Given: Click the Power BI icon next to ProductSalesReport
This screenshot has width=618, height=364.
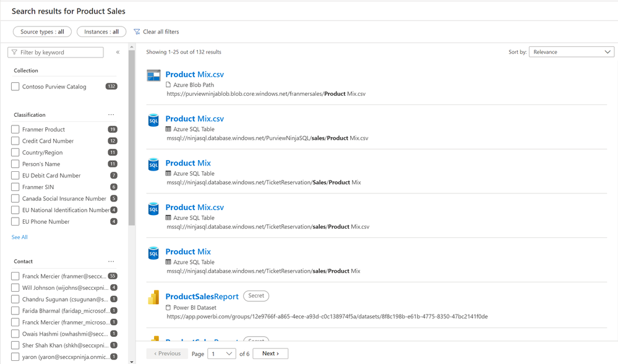Looking at the screenshot, I should coord(153,297).
